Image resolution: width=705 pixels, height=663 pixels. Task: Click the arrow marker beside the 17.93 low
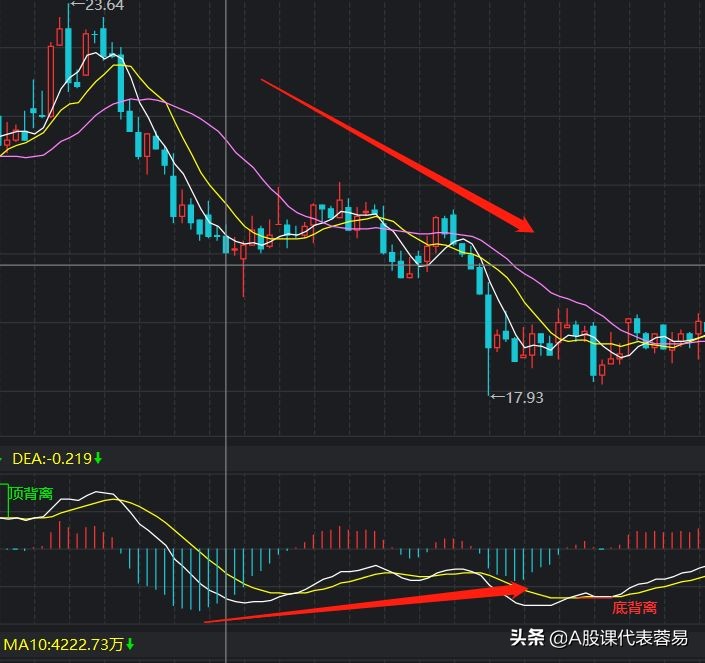(498, 397)
